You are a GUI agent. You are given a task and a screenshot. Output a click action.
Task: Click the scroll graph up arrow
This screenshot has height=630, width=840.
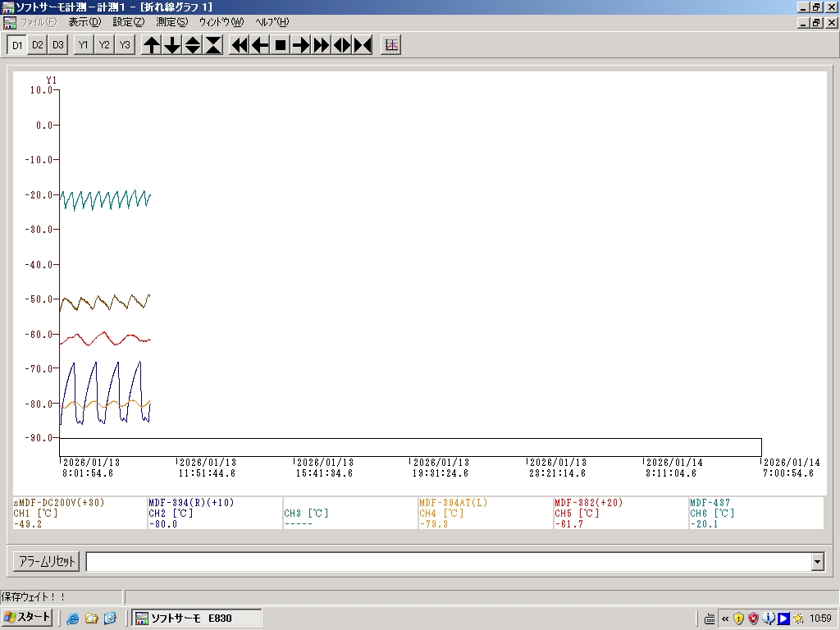(x=152, y=45)
